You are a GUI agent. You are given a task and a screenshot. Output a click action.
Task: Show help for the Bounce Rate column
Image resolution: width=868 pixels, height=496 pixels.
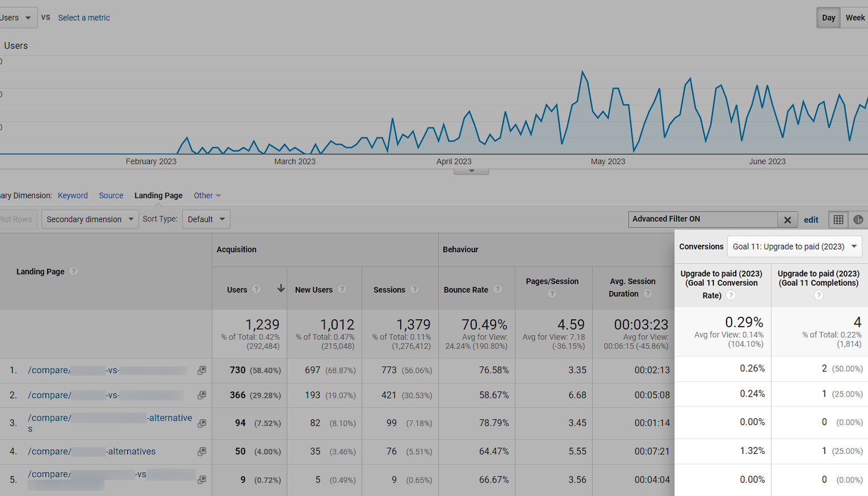pos(497,289)
